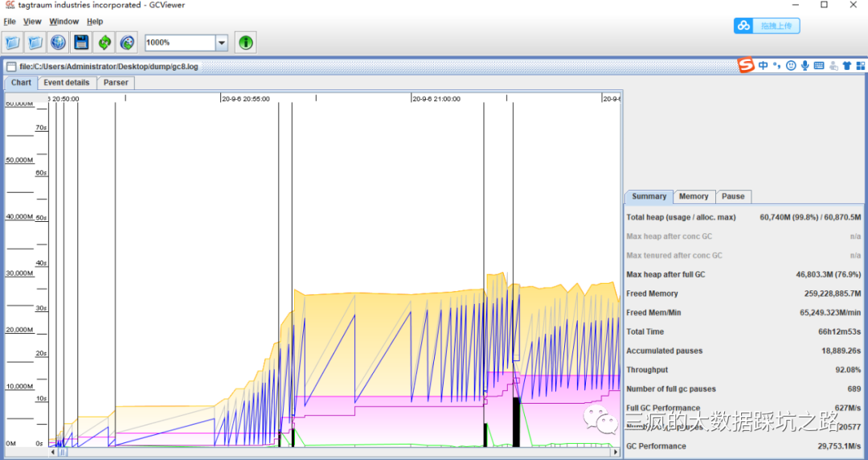This screenshot has width=868, height=460.
Task: Click the Number of full gc pauses label
Action: pyautogui.click(x=671, y=389)
